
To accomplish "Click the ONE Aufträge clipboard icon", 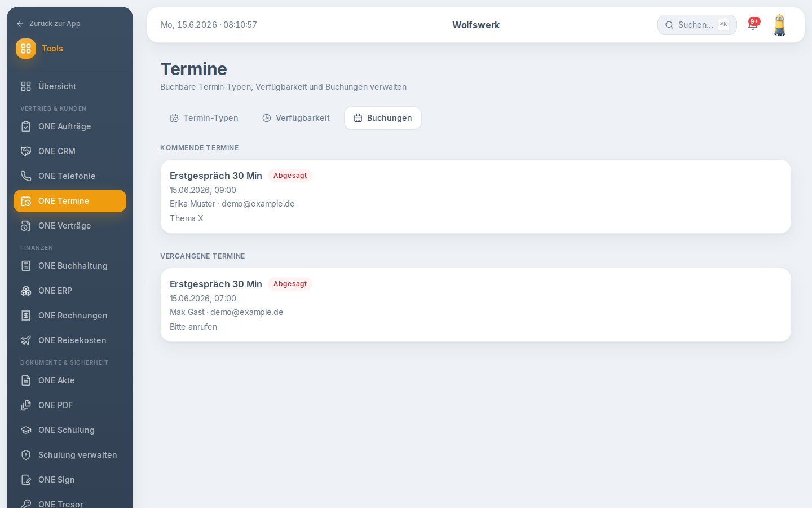I will coord(26,126).
